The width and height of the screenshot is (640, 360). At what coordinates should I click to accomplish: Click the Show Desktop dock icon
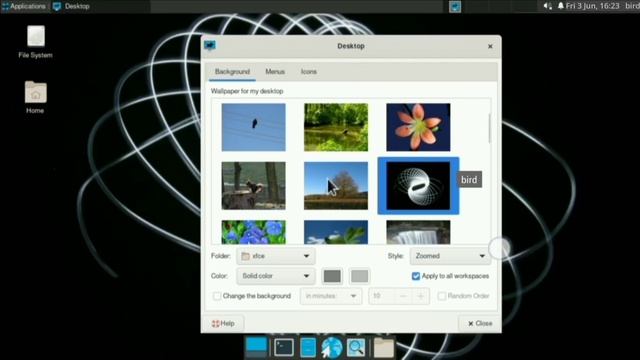(256, 347)
